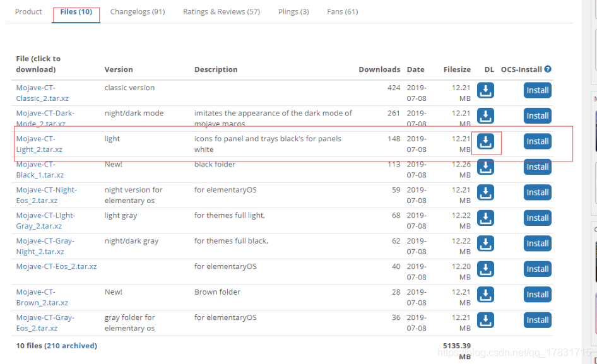Screen dimensions: 597x364
Task: Download icon for Mojave-CT-Eos_2.tar.xz row
Action: pyautogui.click(x=485, y=269)
